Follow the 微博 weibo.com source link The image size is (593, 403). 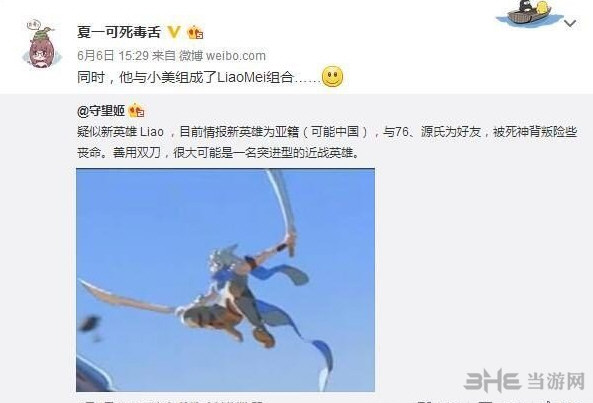tap(222, 56)
